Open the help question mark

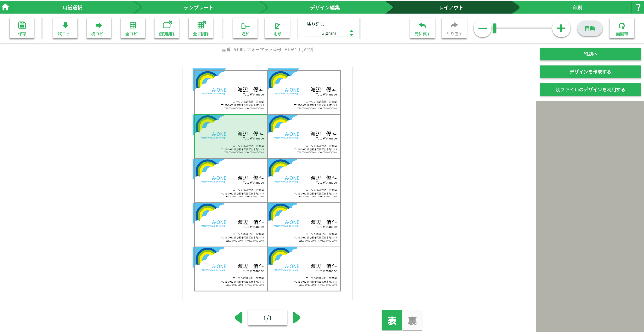click(638, 7)
